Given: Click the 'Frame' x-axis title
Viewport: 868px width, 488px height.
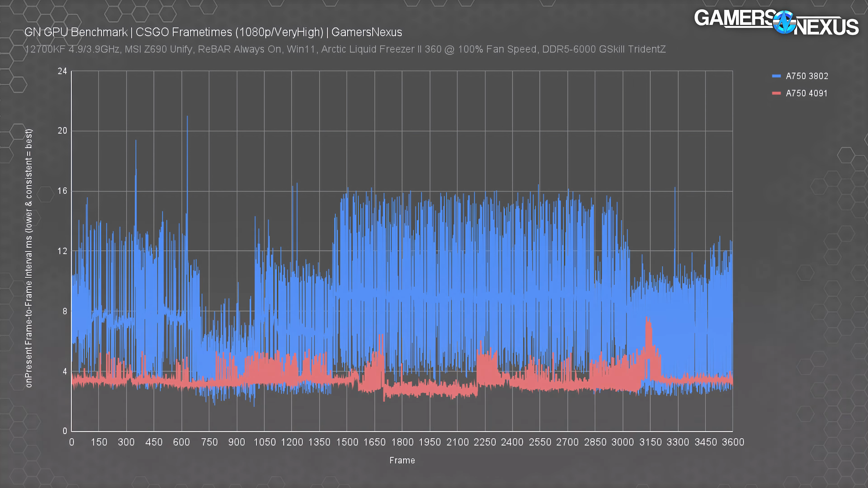Looking at the screenshot, I should point(402,460).
